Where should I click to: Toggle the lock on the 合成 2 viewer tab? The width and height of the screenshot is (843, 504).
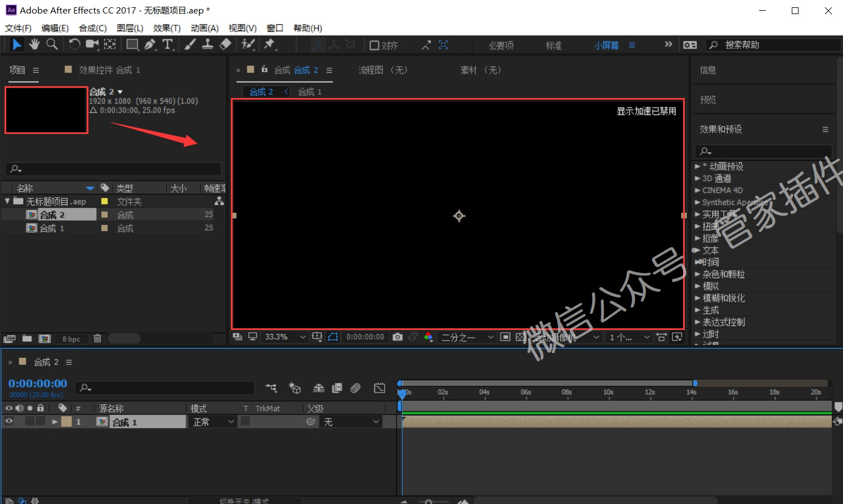(x=264, y=69)
